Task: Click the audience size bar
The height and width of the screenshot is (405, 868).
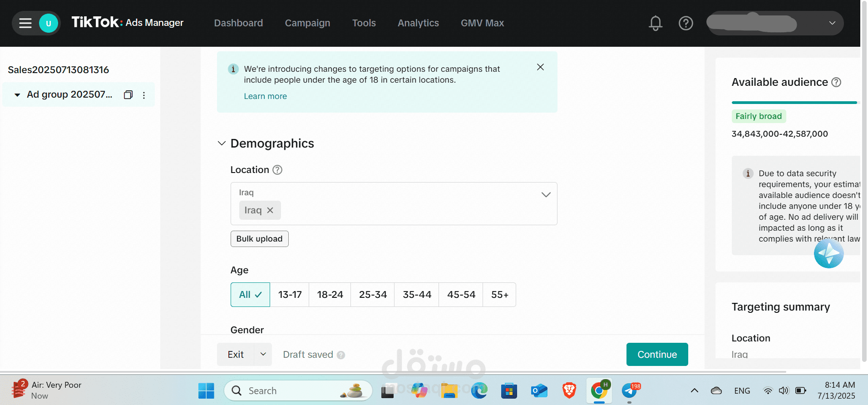Action: click(794, 103)
